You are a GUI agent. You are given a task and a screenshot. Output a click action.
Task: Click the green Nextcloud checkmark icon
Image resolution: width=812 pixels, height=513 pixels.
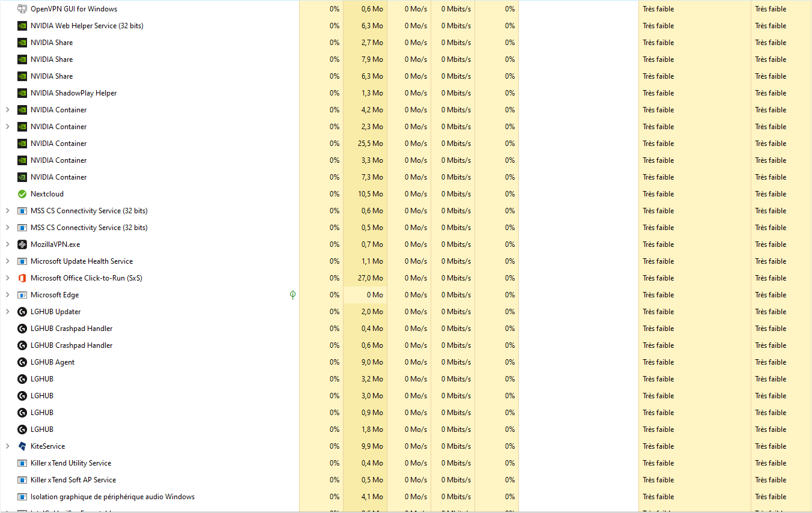pos(22,194)
